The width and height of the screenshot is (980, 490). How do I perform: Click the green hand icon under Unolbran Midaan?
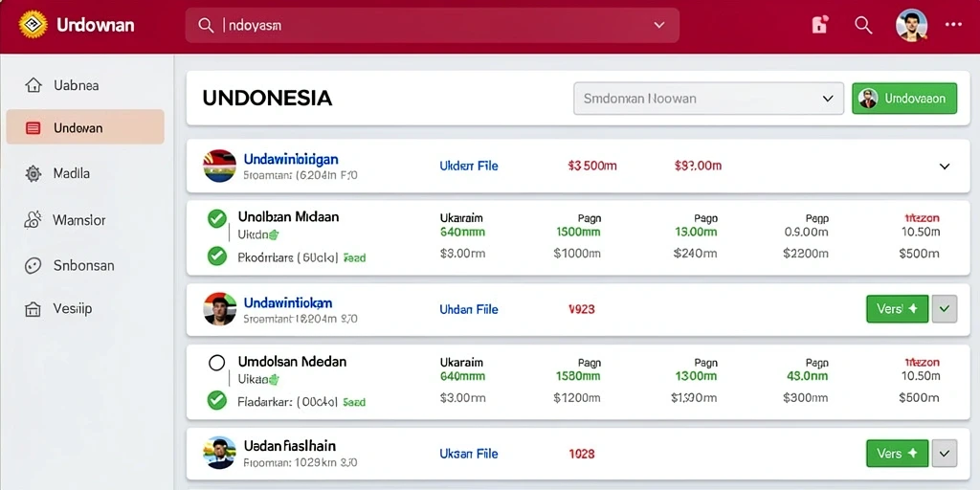coord(273,235)
